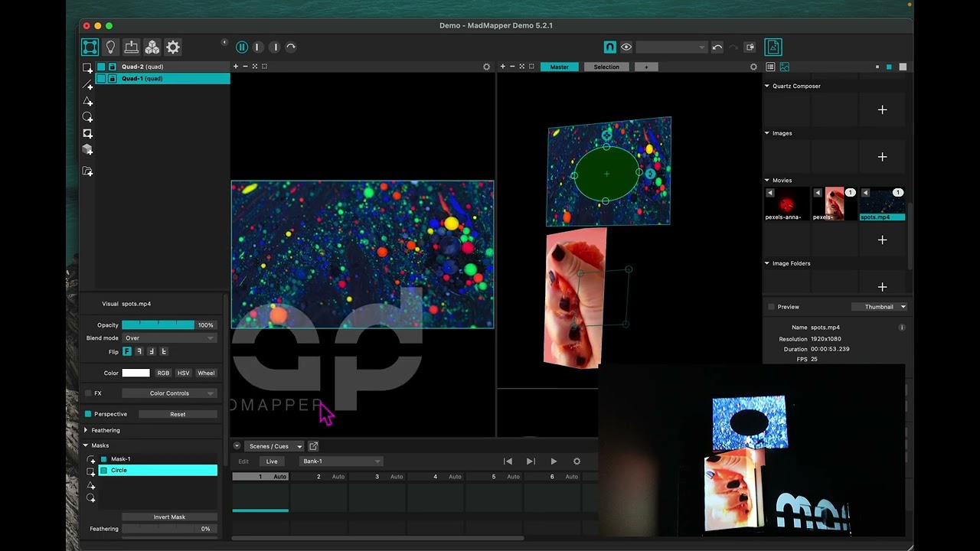Open input view gear settings
The image size is (980, 551).
click(x=486, y=67)
